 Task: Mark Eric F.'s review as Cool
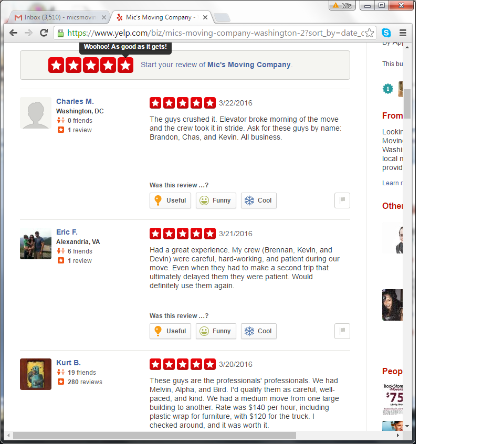[259, 331]
